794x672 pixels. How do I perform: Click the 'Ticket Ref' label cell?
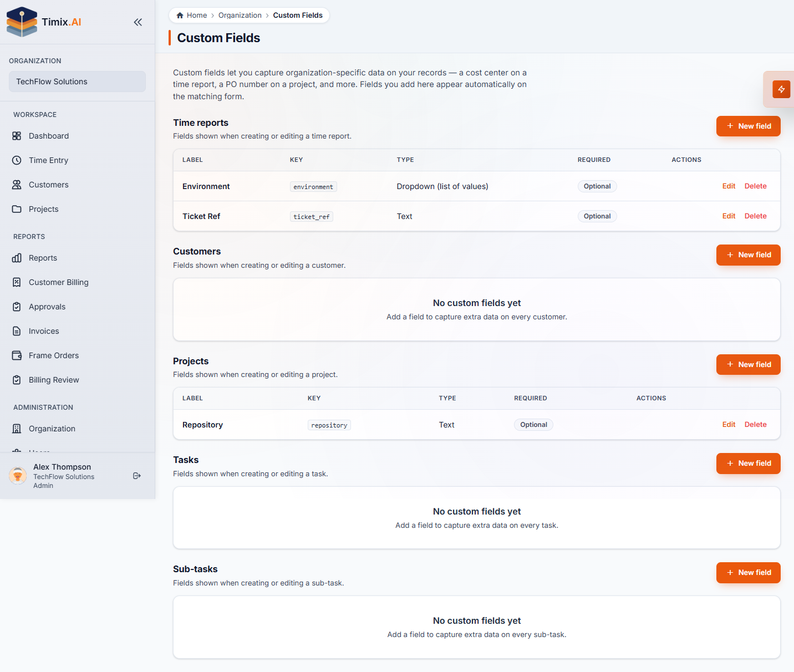pyautogui.click(x=201, y=216)
